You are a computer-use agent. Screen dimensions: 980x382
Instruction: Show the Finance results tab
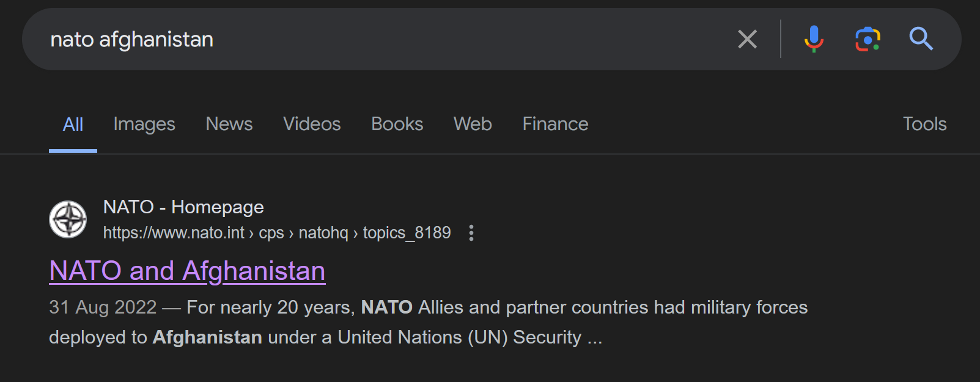tap(555, 124)
